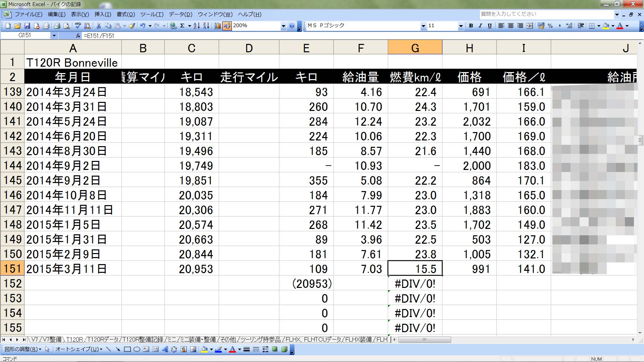
Task: Switch to the T120R整備記録 sheet tab
Action: click(x=143, y=340)
